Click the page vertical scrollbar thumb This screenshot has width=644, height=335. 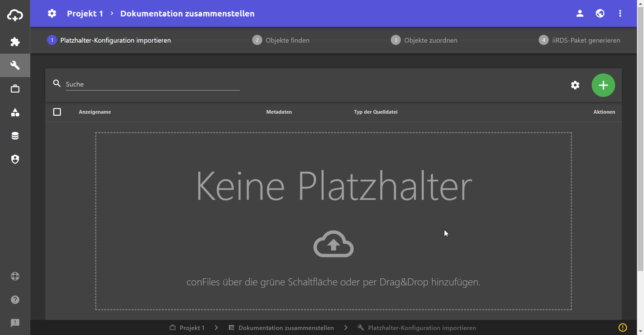[x=641, y=138]
